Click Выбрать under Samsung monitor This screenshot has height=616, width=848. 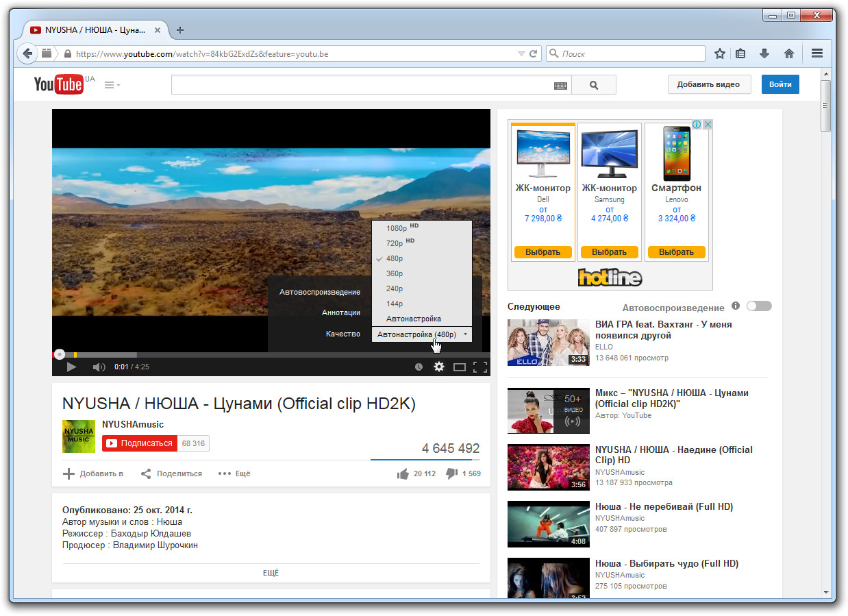click(x=610, y=252)
